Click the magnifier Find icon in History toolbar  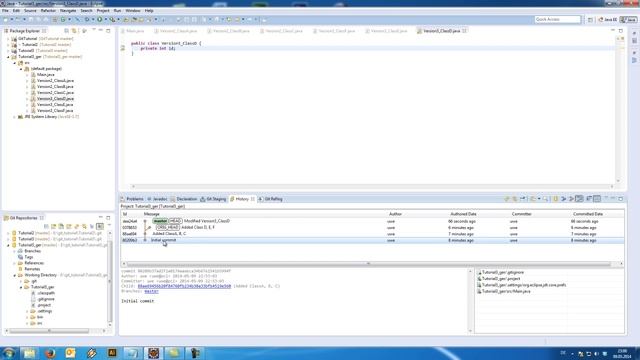click(545, 199)
